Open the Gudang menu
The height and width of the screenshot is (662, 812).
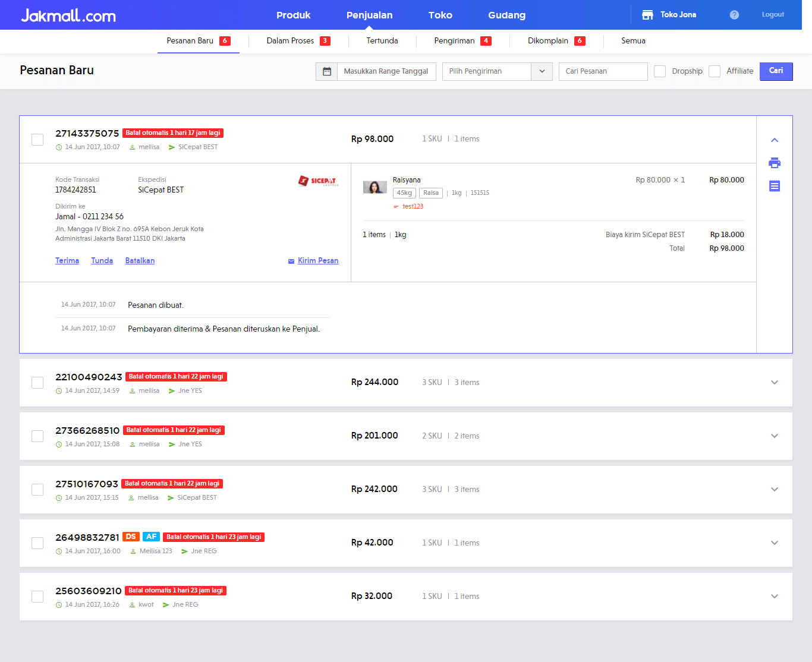tap(507, 15)
